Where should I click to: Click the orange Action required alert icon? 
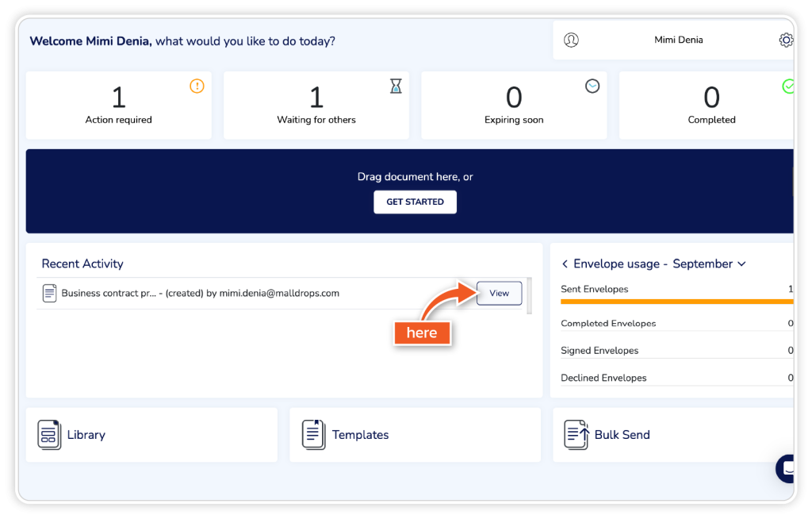(197, 86)
